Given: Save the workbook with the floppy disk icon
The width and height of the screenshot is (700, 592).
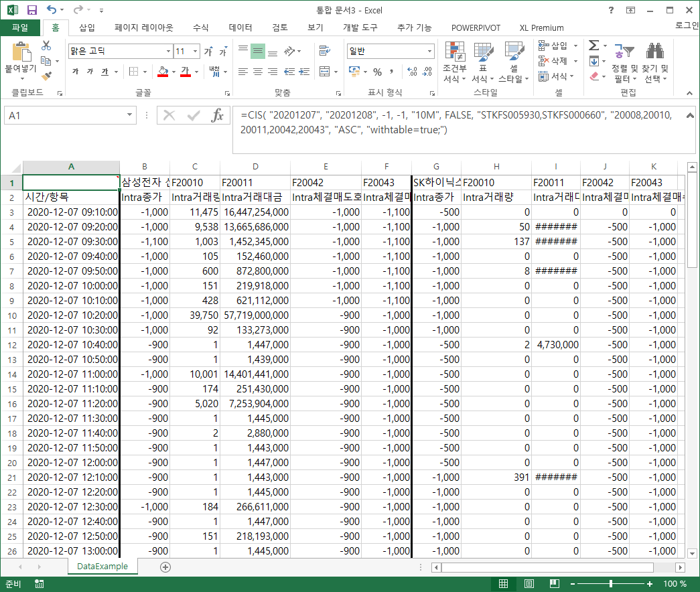Looking at the screenshot, I should point(32,10).
